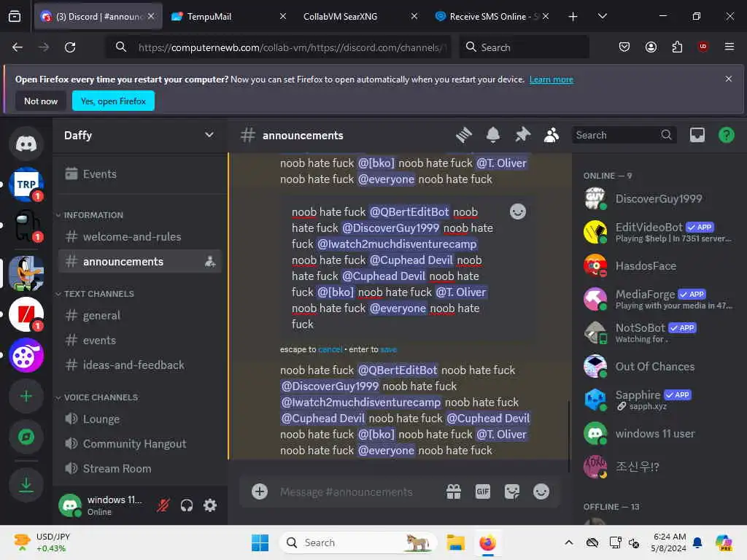The image size is (747, 560).
Task: Open User Settings gear icon
Action: (210, 505)
